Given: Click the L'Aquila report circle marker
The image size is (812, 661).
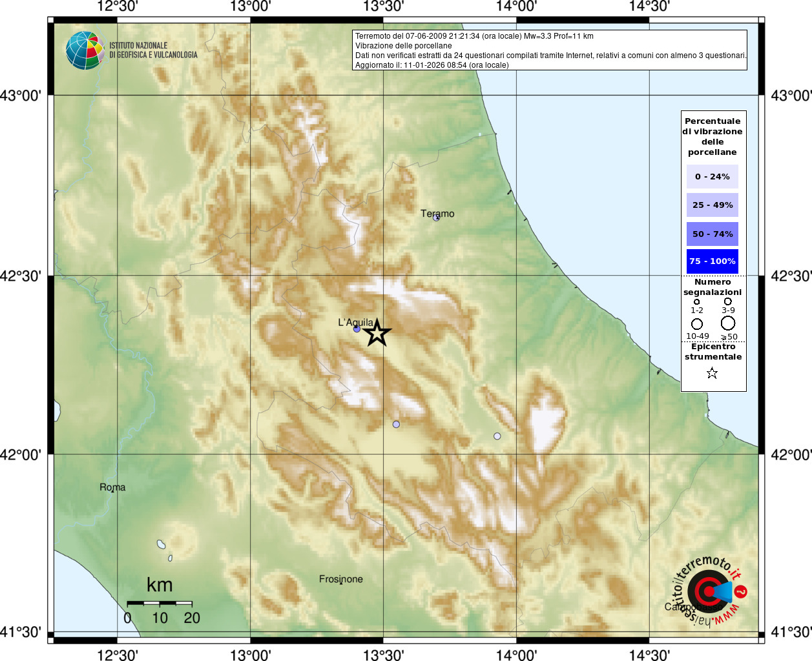Looking at the screenshot, I should [x=357, y=329].
